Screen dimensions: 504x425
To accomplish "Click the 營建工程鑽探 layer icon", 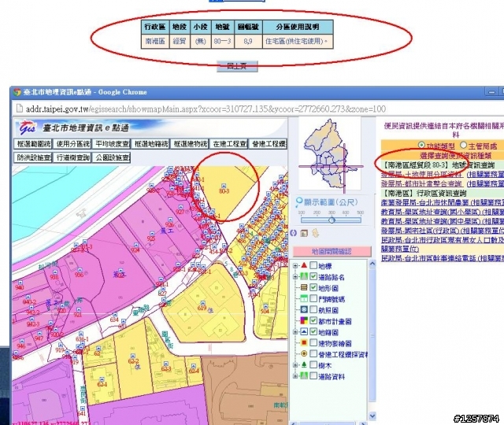I will pos(304,353).
